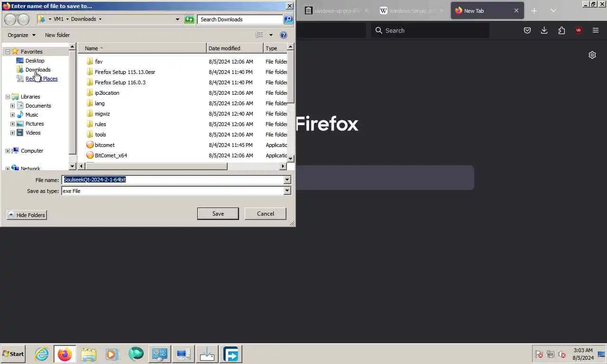Select the fav folder
Viewport: 607px width, 364px height.
point(99,62)
